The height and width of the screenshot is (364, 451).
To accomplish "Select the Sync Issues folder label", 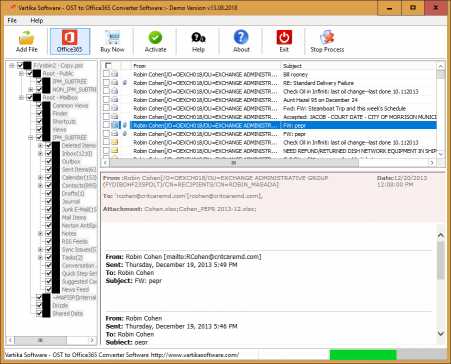I will [x=79, y=249].
